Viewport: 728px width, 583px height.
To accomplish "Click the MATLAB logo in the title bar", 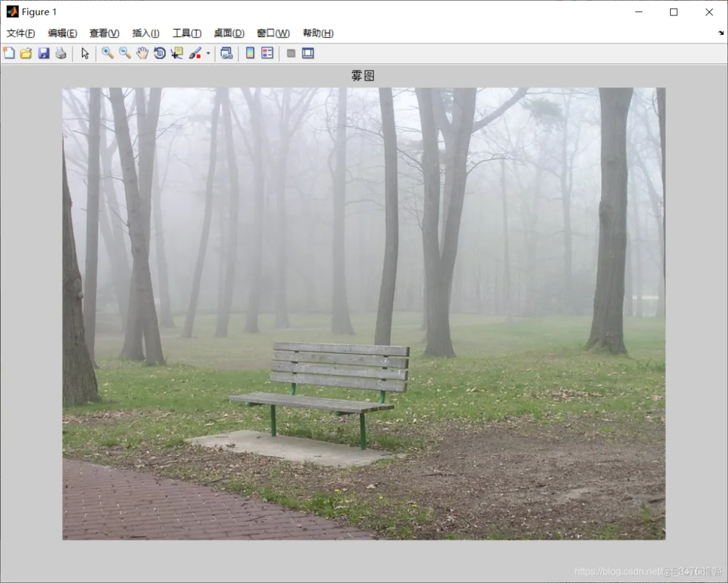I will click(x=12, y=12).
